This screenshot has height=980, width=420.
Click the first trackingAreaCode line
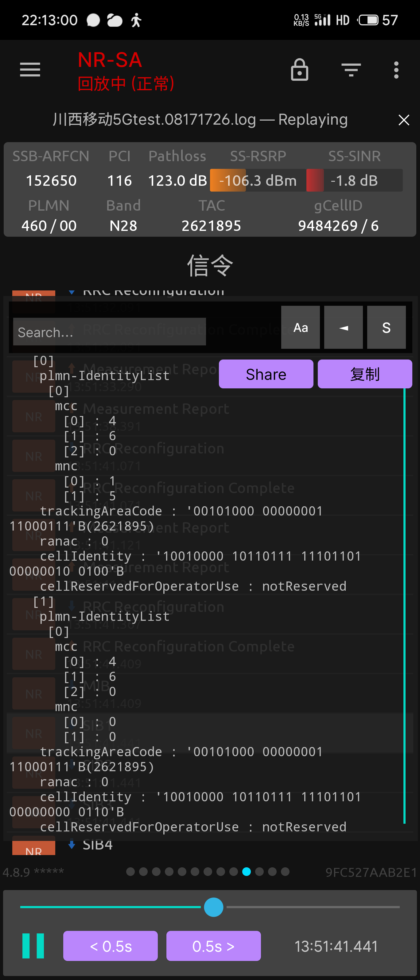pyautogui.click(x=166, y=519)
